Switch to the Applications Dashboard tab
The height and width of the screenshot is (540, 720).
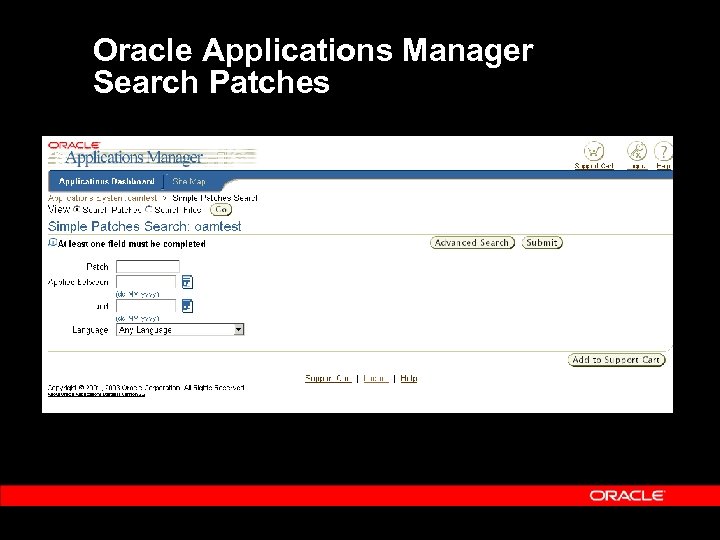(x=107, y=181)
